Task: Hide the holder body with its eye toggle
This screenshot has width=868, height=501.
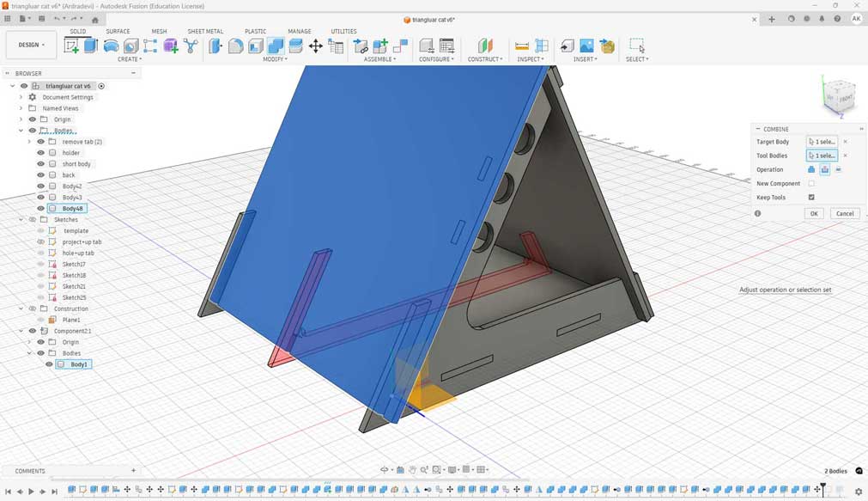Action: 40,152
